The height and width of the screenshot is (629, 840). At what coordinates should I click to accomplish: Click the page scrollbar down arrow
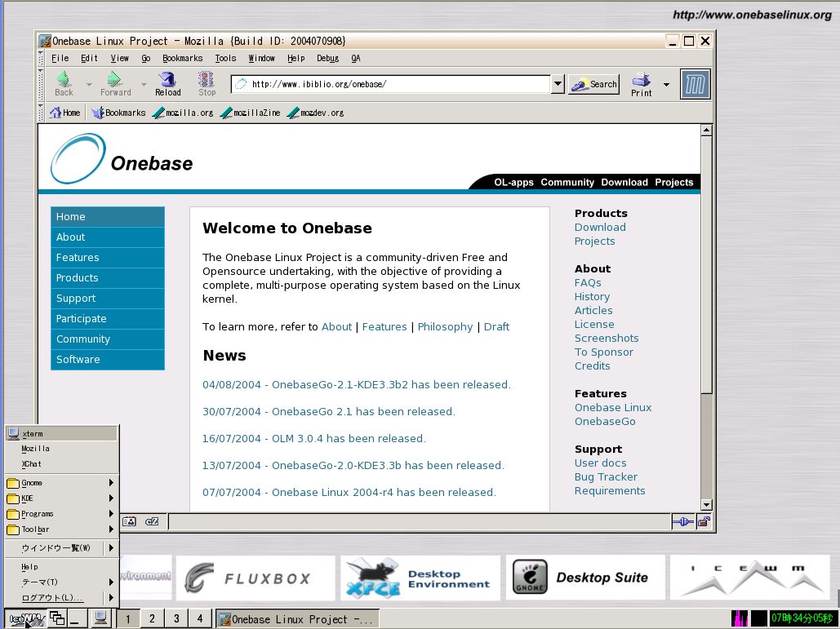point(706,505)
